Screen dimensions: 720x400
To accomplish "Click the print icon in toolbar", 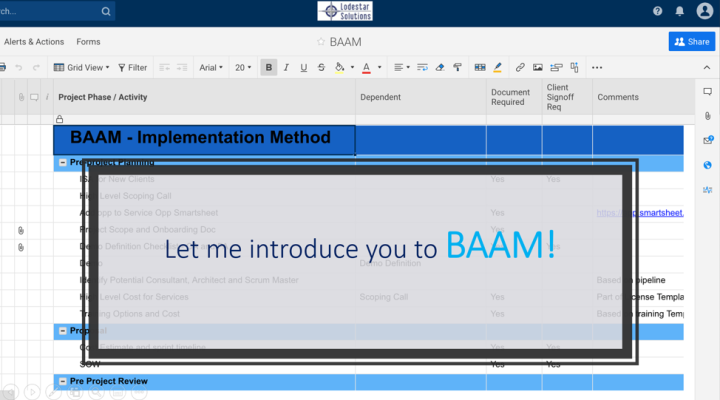I will click(3, 68).
